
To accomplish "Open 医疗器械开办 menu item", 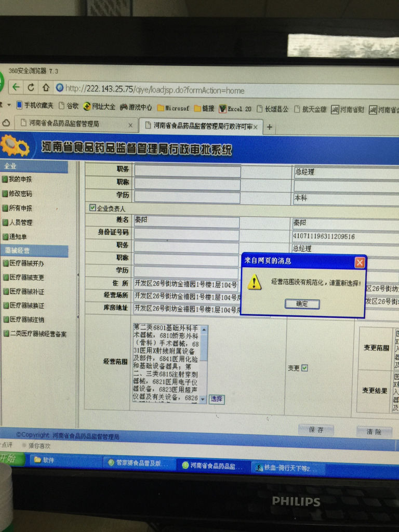I will (x=23, y=263).
